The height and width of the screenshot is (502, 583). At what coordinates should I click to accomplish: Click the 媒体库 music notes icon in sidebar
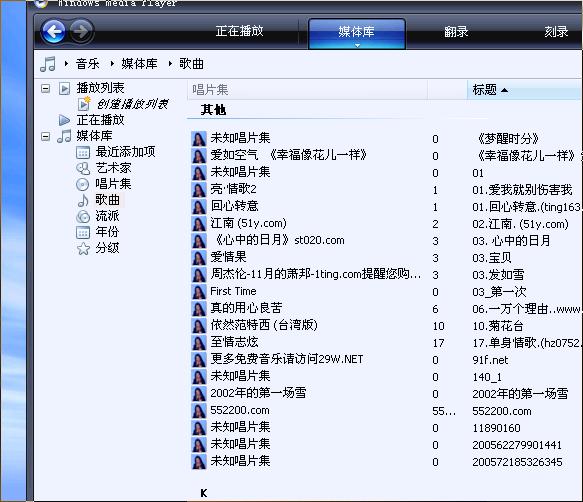(64, 136)
